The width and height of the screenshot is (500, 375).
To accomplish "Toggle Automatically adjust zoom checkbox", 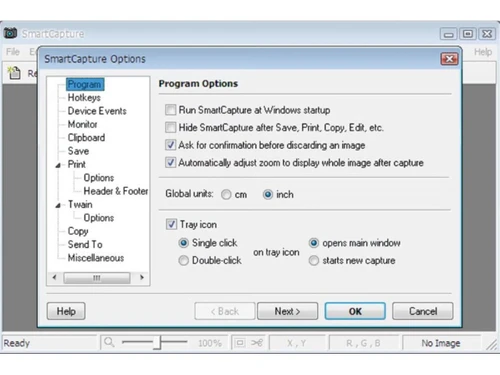I will coord(170,163).
